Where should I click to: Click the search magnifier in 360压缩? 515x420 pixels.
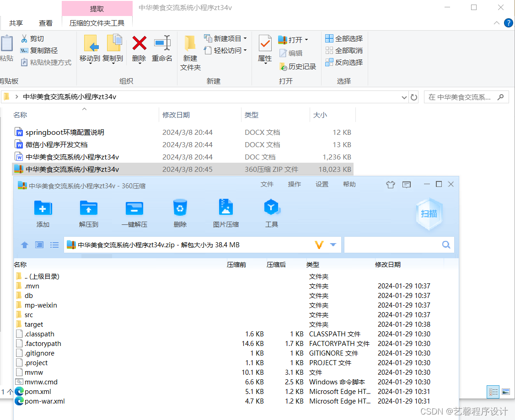tap(446, 245)
